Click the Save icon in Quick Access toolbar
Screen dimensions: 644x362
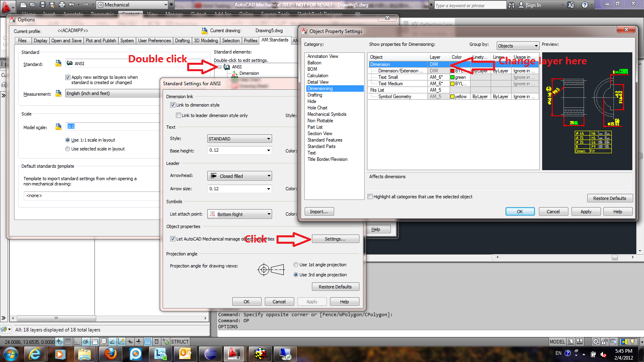(x=42, y=5)
